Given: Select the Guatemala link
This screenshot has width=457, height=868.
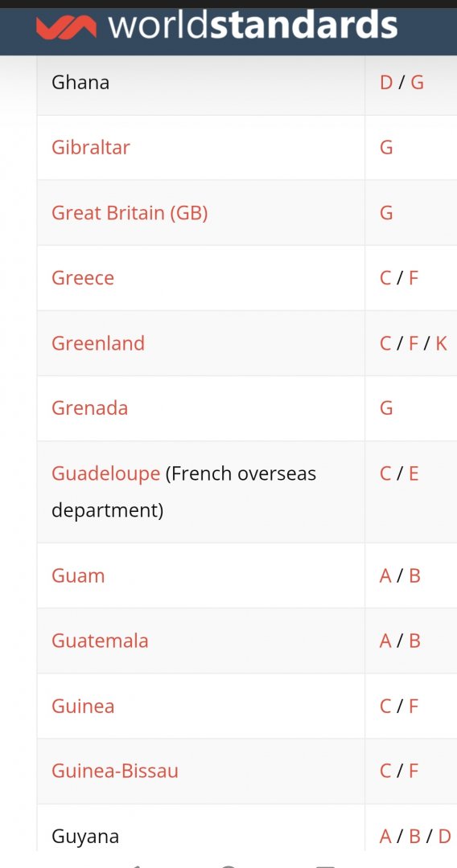Looking at the screenshot, I should pos(100,641).
